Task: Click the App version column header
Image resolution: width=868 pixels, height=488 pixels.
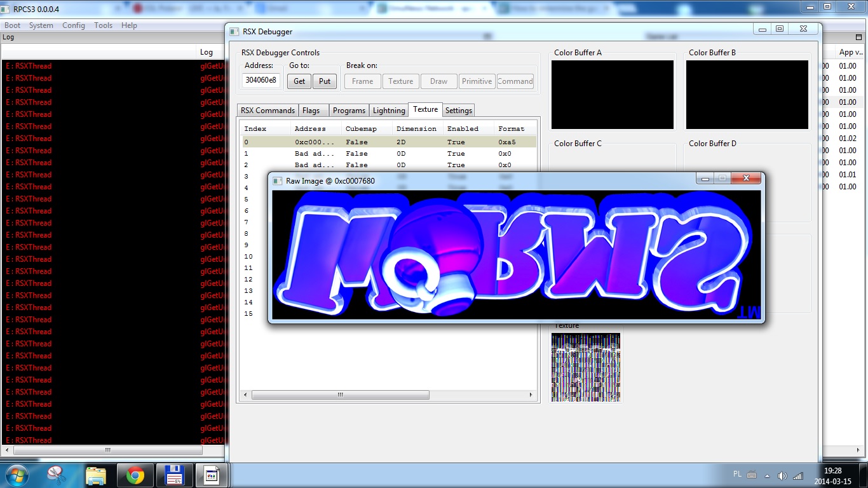Action: 850,52
